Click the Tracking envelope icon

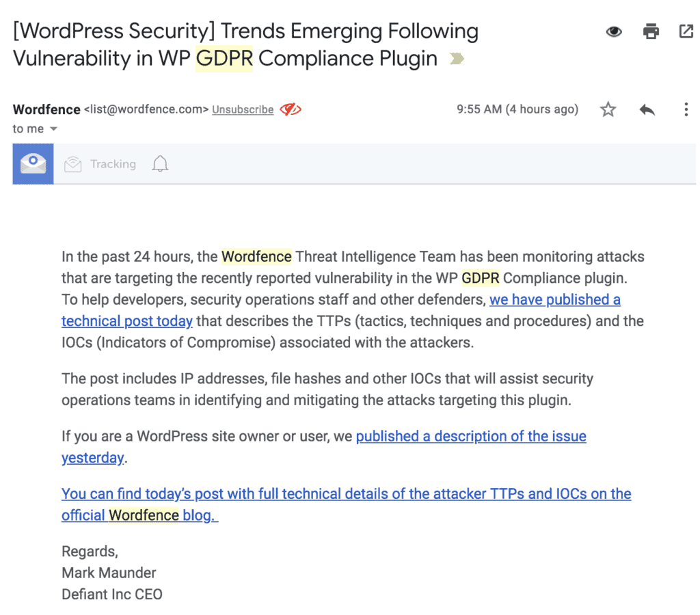tap(72, 163)
